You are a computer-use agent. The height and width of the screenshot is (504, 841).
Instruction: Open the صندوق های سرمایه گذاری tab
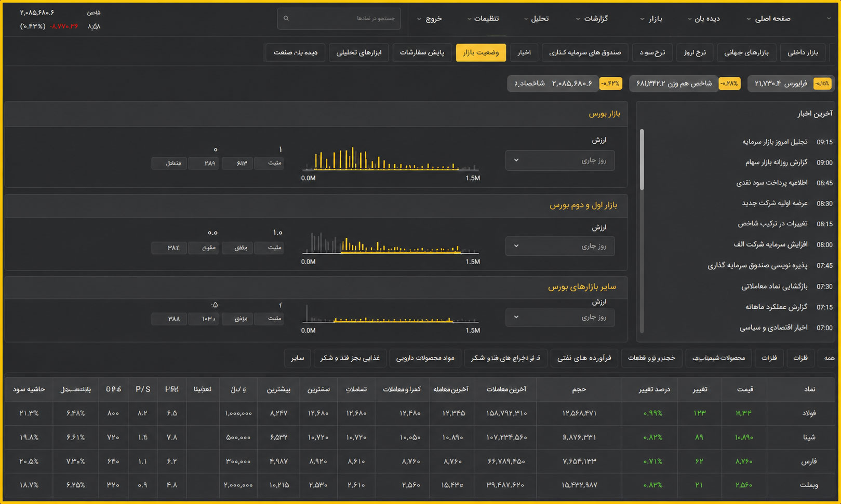coord(585,52)
